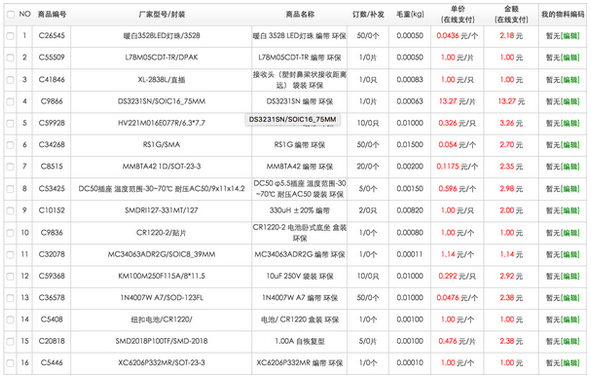Select the checkbox for item C5446
The height and width of the screenshot is (380, 591).
10,363
